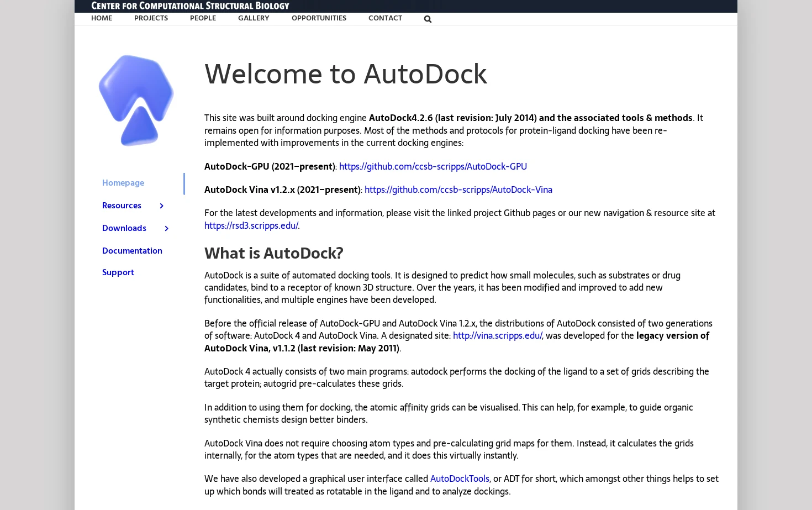Screen dimensions: 812x510
Task: Click the blue AutoDock logo image
Action: coord(136,101)
